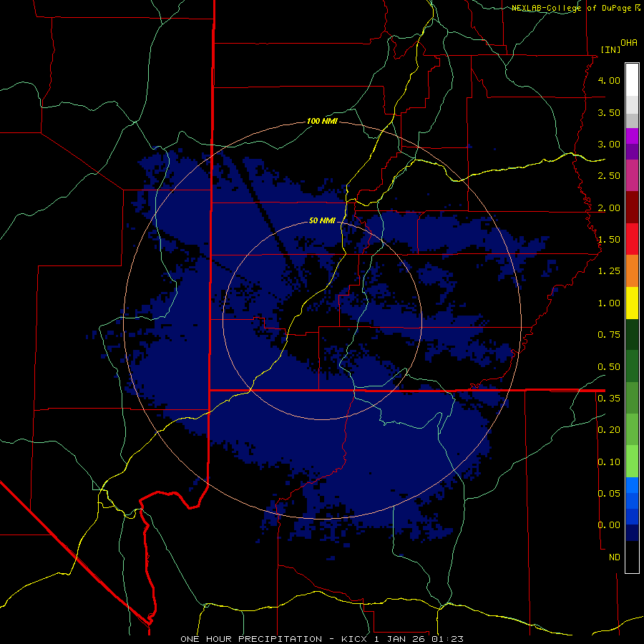Select the 3.00 legend value
The image size is (644, 644).
tap(609, 144)
